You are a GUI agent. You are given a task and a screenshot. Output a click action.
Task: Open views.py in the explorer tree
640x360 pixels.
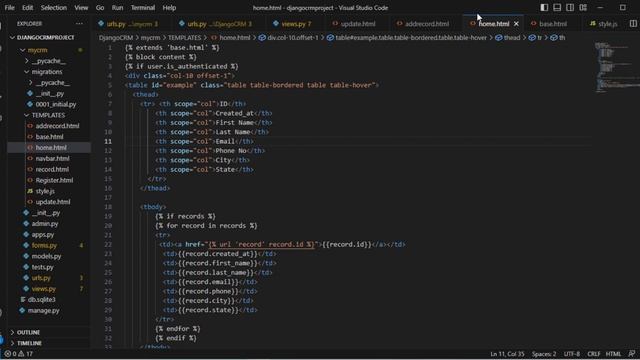[x=44, y=289]
